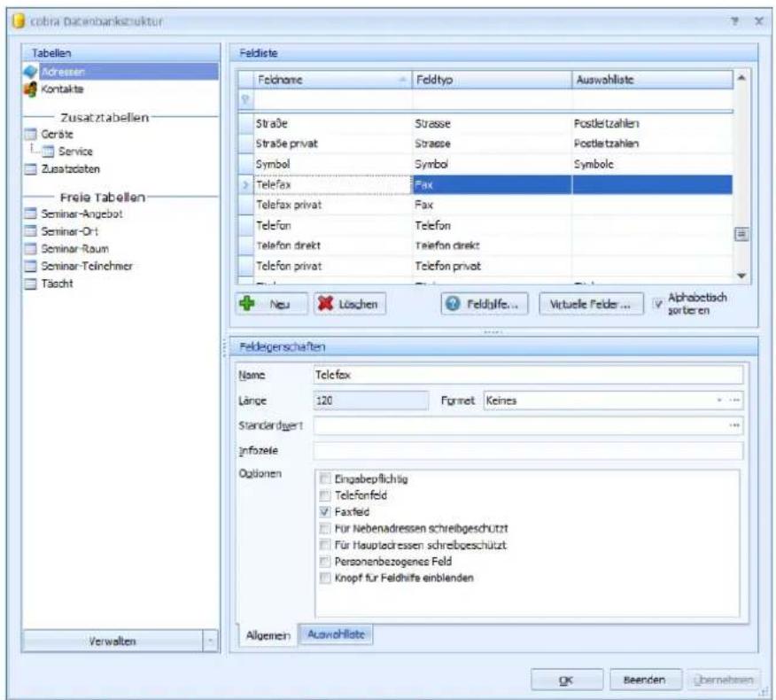Screen dimensions: 776x700
Task: Click the Infozeile input field
Action: click(x=528, y=450)
